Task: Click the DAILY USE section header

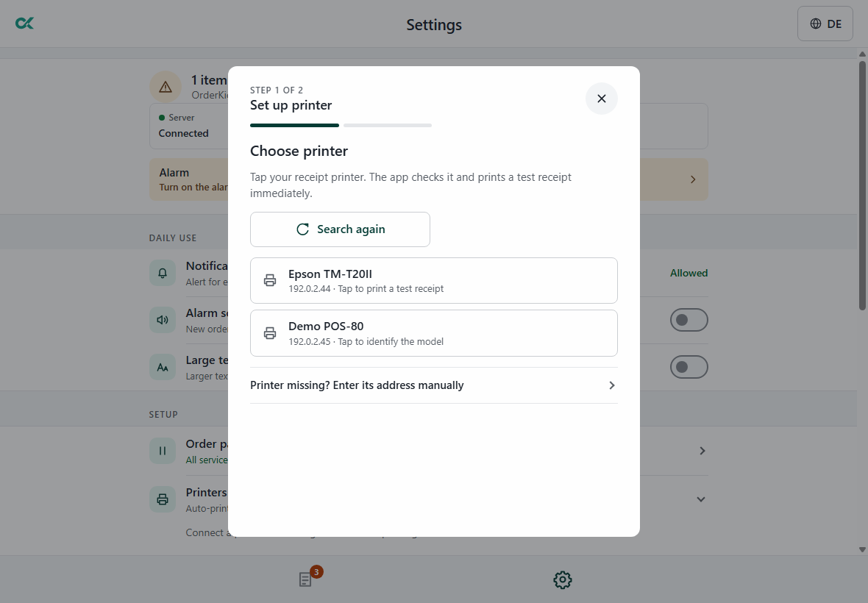Action: pyautogui.click(x=173, y=238)
